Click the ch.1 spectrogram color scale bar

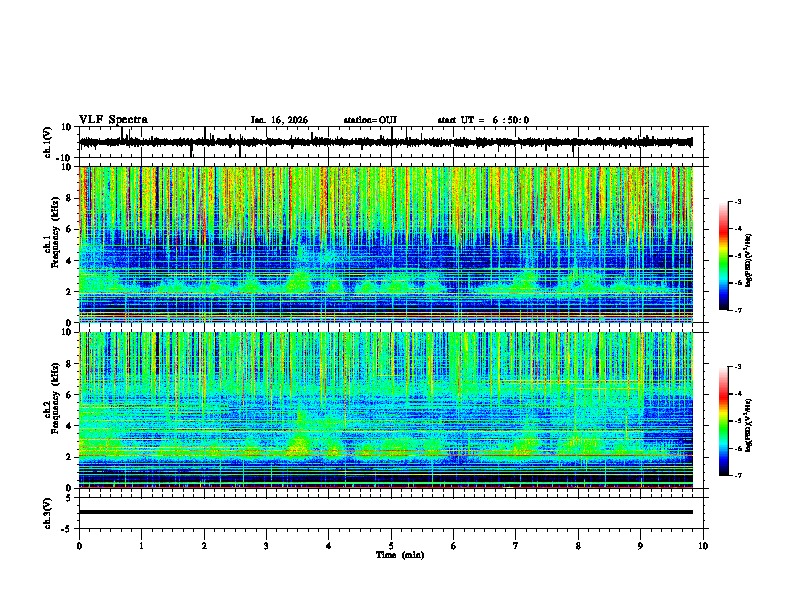click(x=723, y=256)
